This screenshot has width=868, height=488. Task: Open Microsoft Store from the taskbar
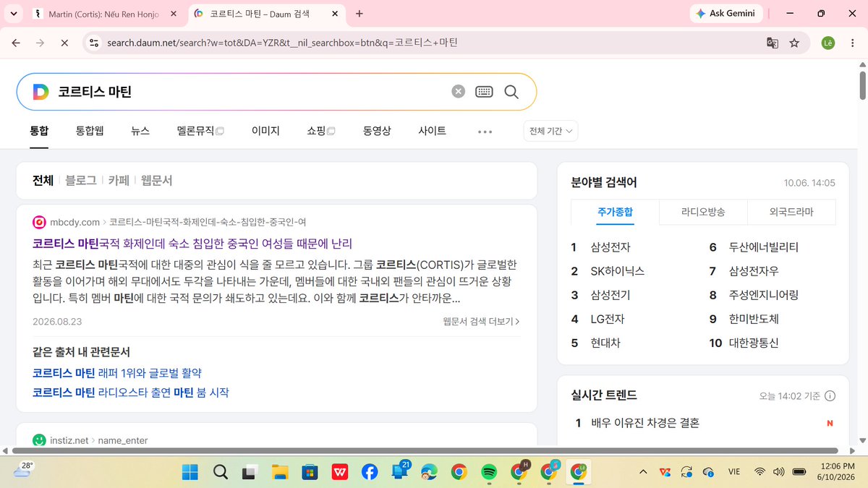(310, 472)
